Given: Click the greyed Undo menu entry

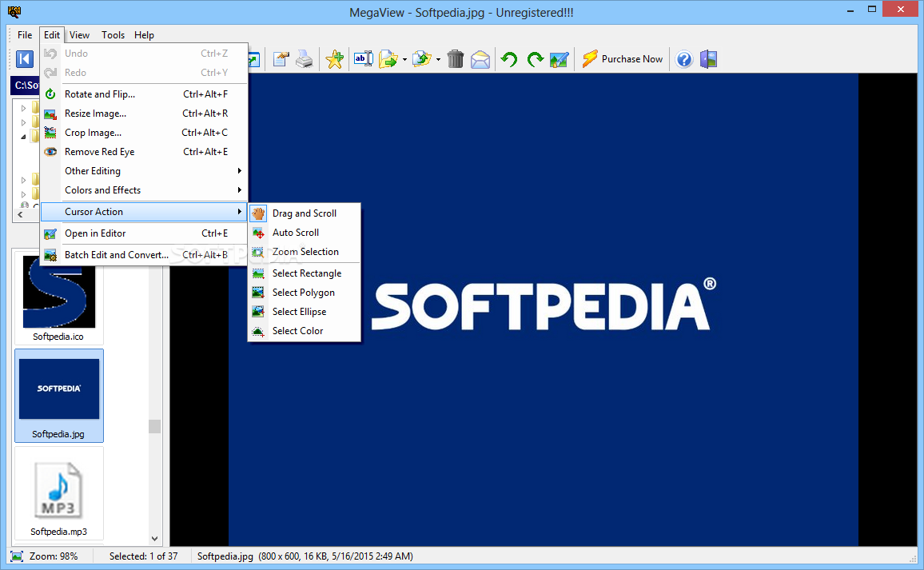Looking at the screenshot, I should click(x=144, y=53).
